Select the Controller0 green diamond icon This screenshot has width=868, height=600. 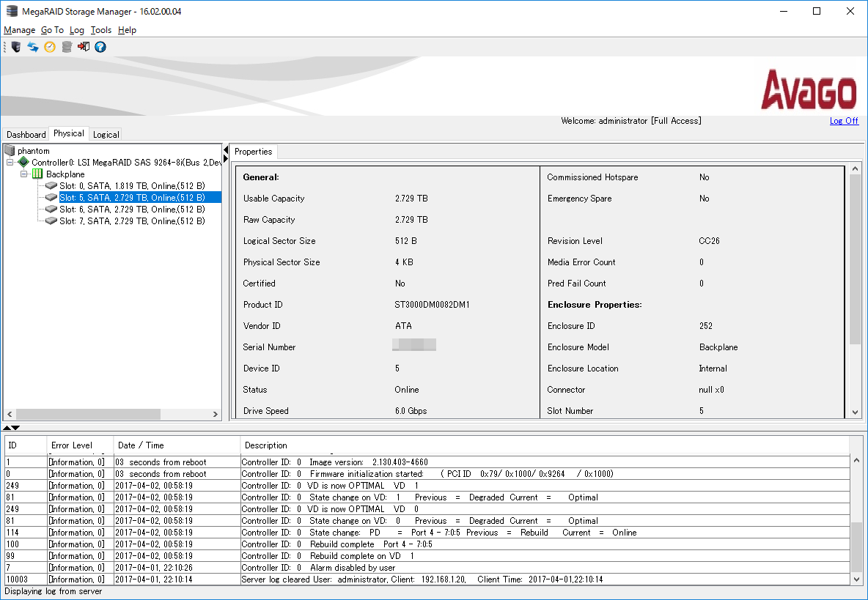[x=23, y=162]
